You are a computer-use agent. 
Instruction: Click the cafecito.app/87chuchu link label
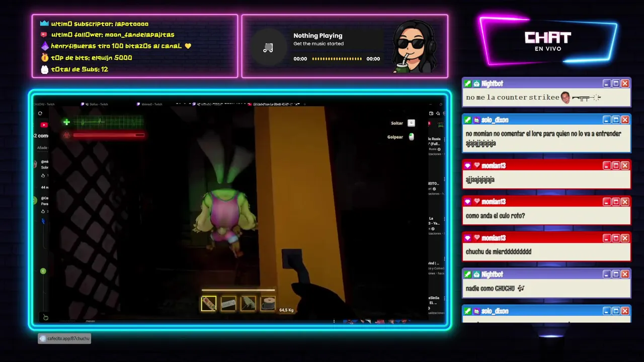tap(64, 339)
